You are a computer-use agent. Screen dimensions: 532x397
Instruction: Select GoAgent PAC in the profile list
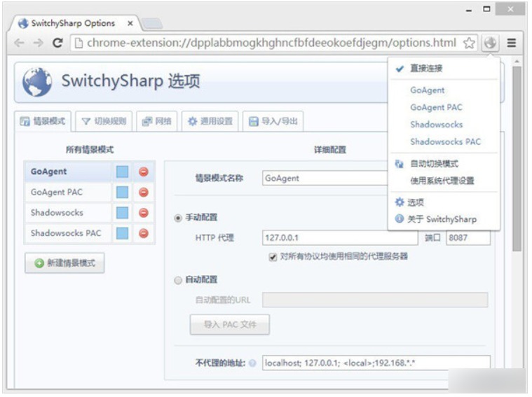67,193
